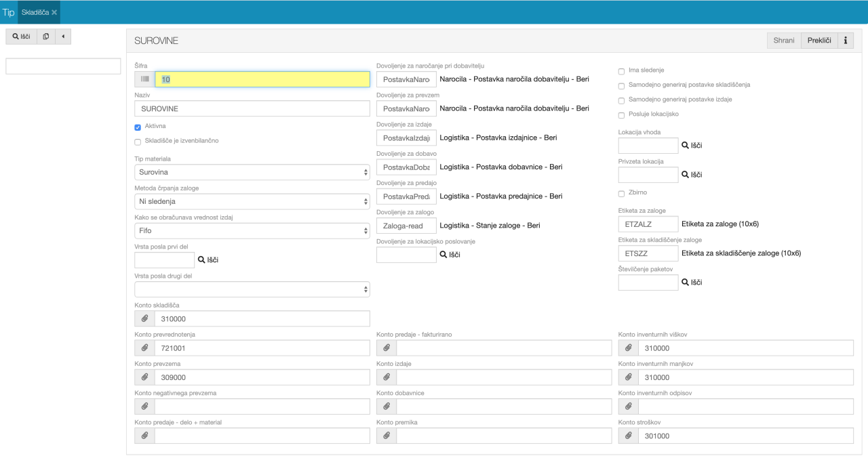This screenshot has width=868, height=460.
Task: Click into the Naziv text field
Action: point(252,108)
